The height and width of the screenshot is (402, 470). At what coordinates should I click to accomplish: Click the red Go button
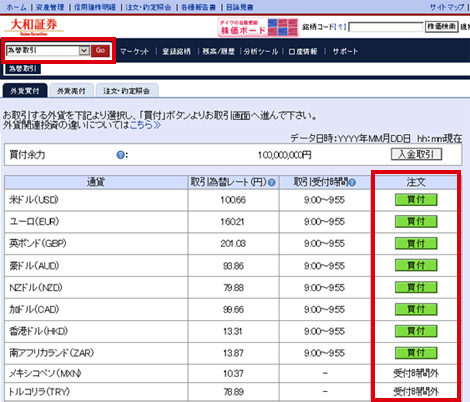point(100,51)
